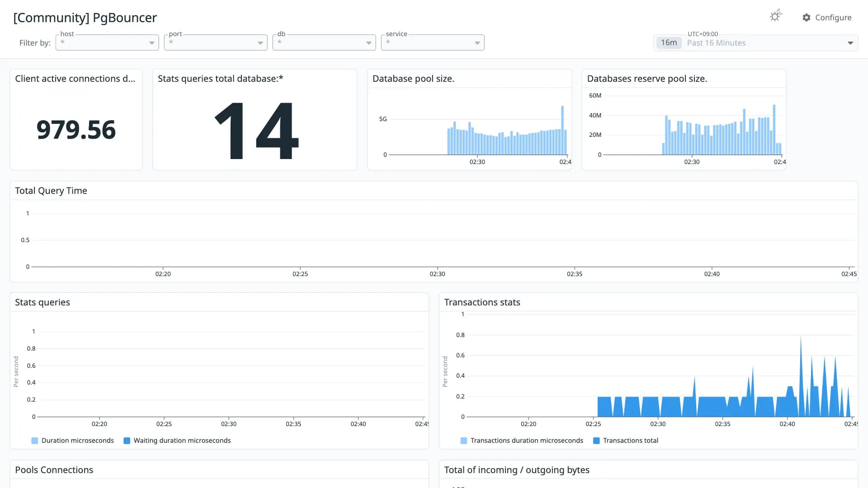Toggle the dark mode sun-moon icon
Screen dimensions: 868x488
pyautogui.click(x=776, y=16)
